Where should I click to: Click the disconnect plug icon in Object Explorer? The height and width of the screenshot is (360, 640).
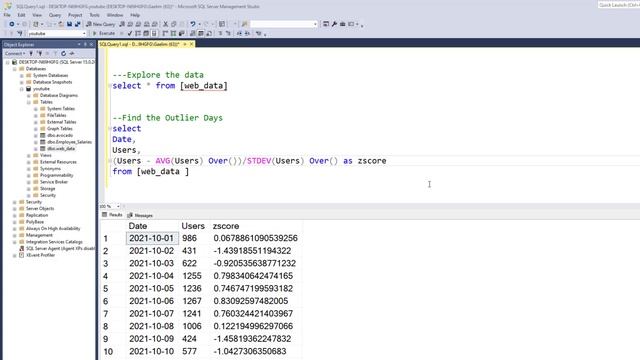coord(40,53)
